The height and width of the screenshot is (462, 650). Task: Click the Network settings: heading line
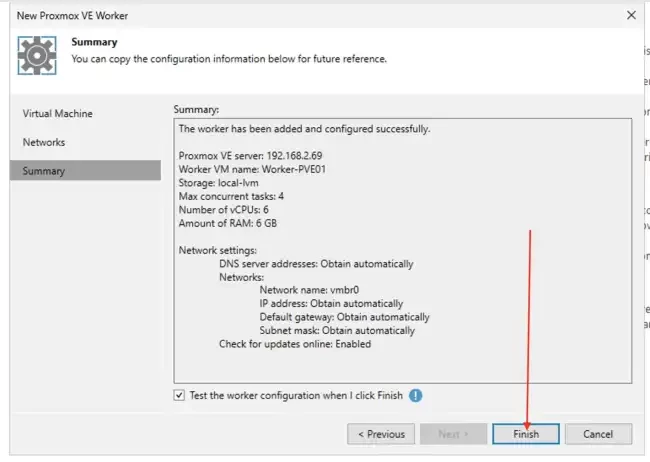(x=218, y=250)
